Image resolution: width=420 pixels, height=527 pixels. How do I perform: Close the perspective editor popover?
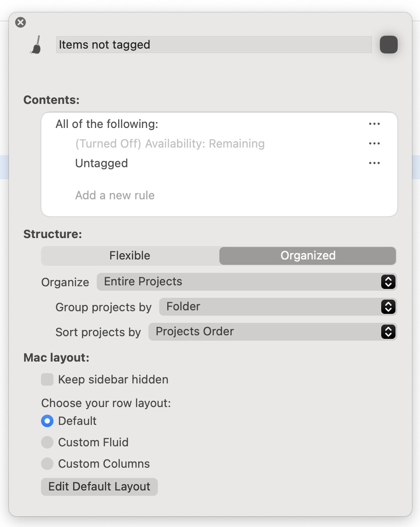click(21, 22)
